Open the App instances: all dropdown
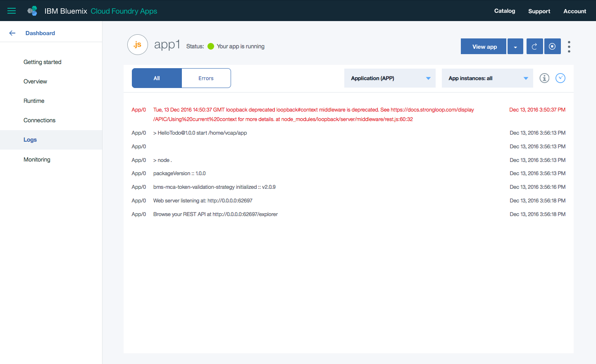The height and width of the screenshot is (364, 596). 487,78
